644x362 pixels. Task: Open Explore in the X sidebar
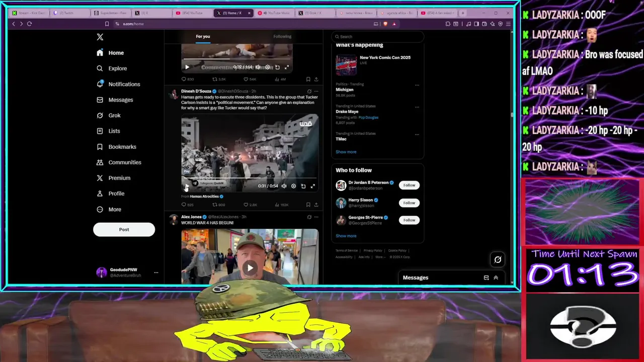(x=112, y=68)
